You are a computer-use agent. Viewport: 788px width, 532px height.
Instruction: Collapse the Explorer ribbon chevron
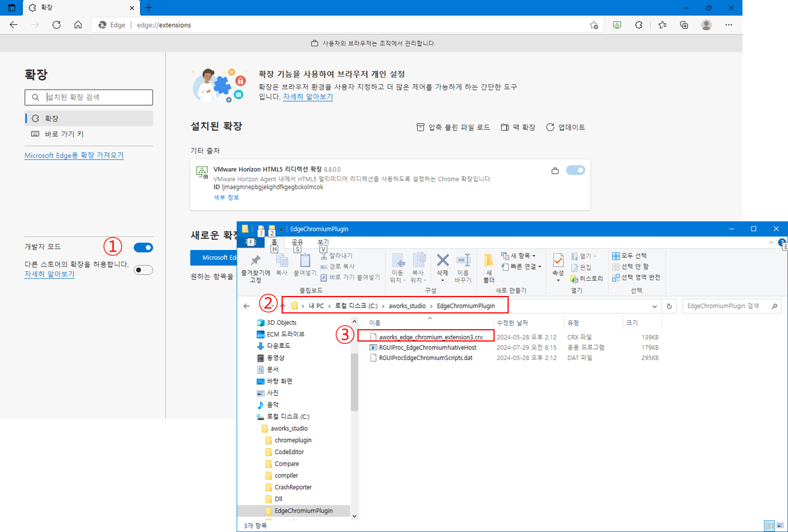click(x=771, y=242)
